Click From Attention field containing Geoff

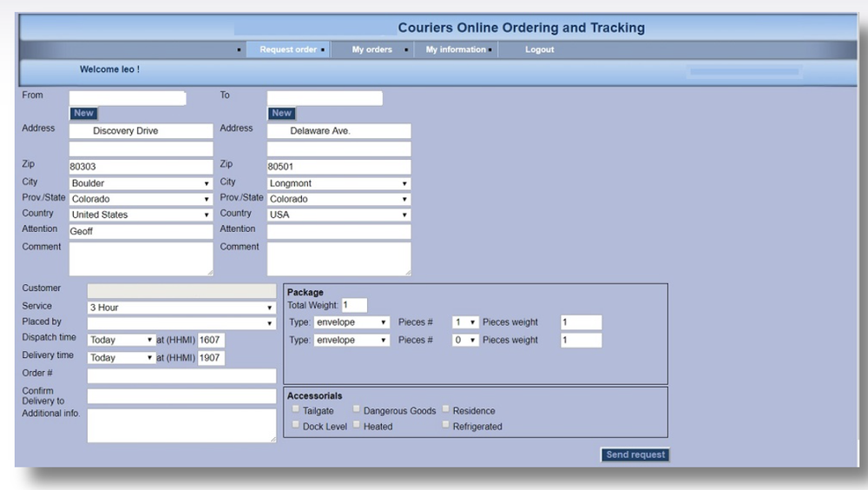pyautogui.click(x=141, y=231)
